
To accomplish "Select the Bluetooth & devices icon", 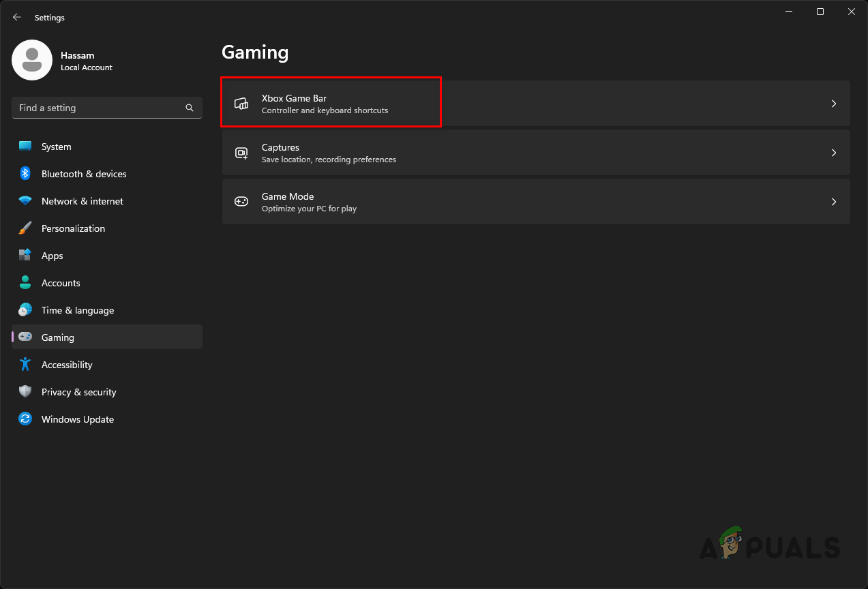I will pos(25,174).
